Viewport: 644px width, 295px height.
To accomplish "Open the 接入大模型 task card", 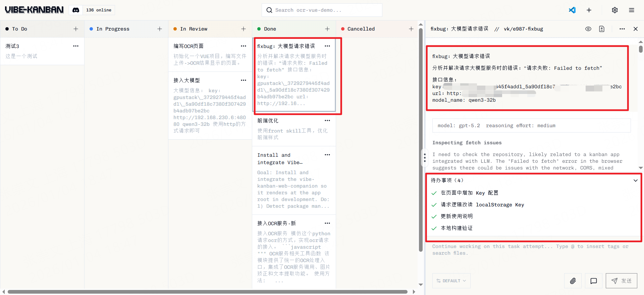I will coord(210,105).
